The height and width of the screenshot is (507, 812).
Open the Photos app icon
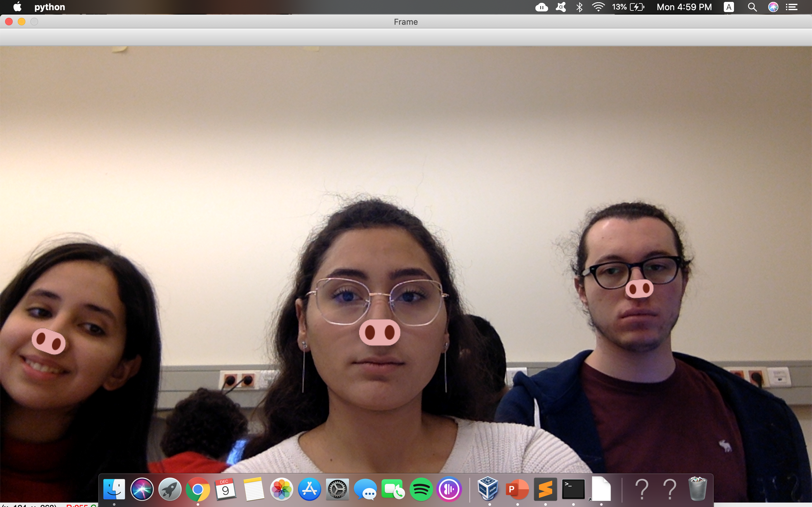tap(282, 489)
